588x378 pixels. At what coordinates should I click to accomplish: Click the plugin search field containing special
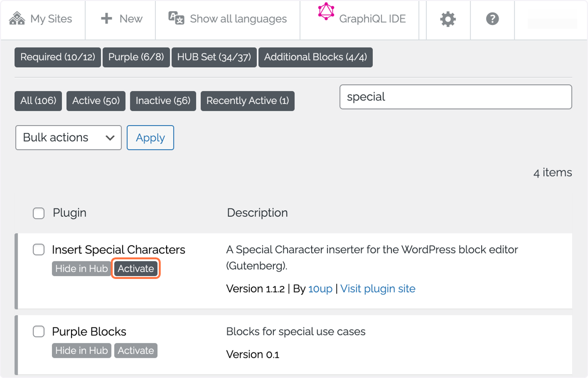coord(456,97)
